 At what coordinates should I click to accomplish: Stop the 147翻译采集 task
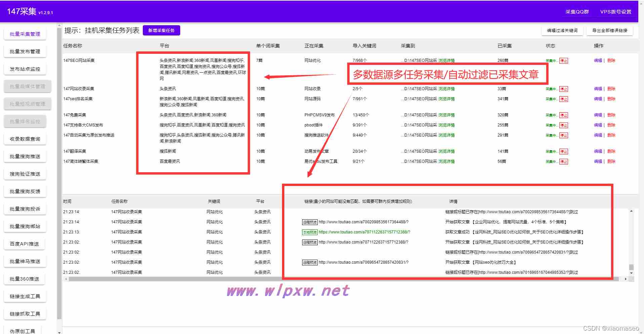[x=564, y=152]
